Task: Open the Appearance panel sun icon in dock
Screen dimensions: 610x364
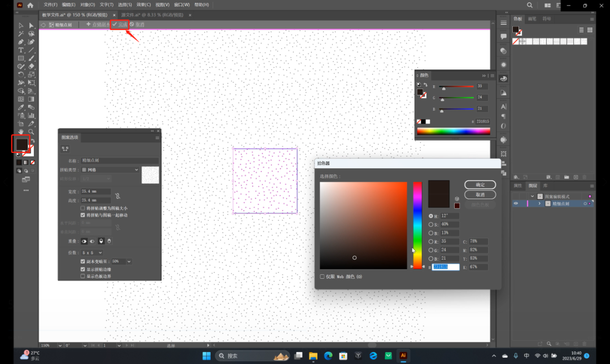Action: (x=503, y=65)
